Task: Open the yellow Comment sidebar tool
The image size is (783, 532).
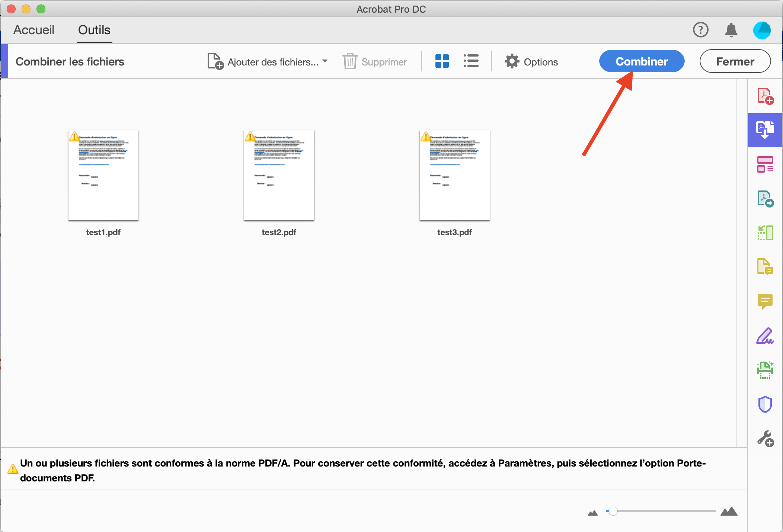Action: tap(765, 301)
